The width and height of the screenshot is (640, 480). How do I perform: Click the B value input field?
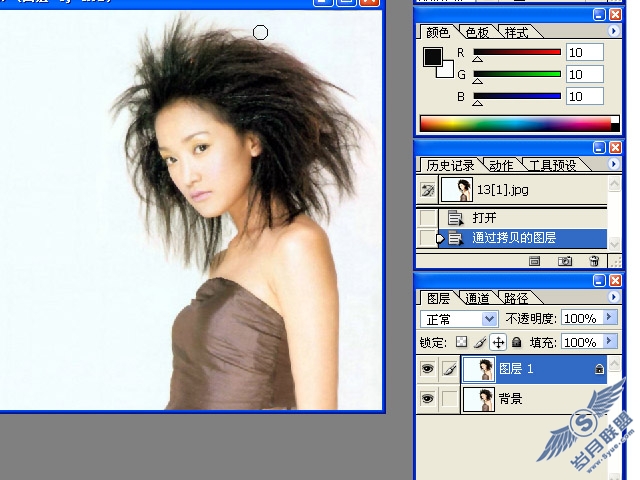pyautogui.click(x=584, y=97)
